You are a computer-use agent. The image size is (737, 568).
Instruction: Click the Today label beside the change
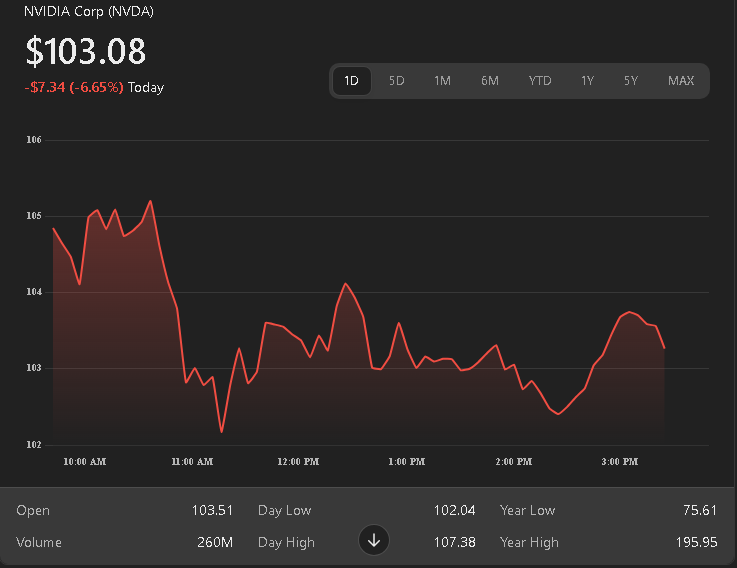146,87
